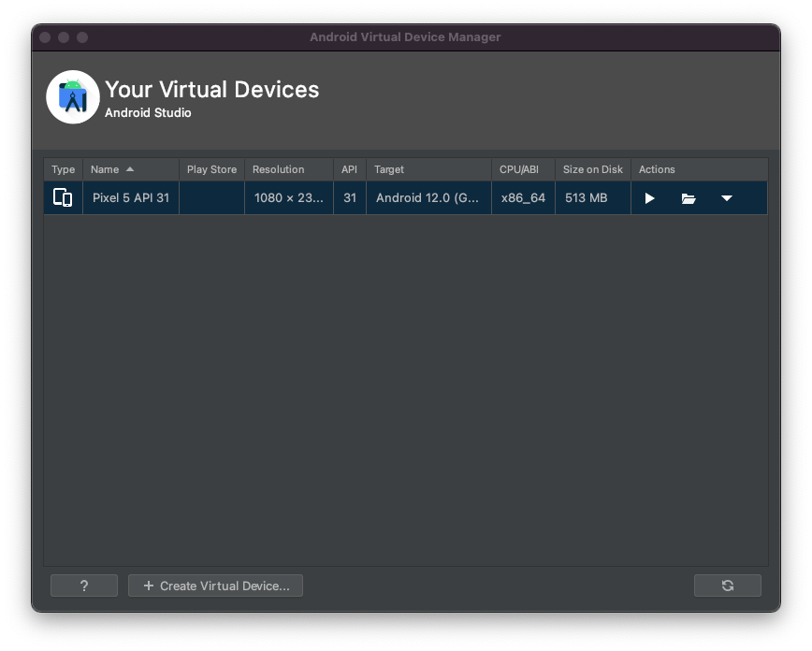Image resolution: width=812 pixels, height=651 pixels.
Task: Launch the Pixel 5 API 31 emulator
Action: 649,198
